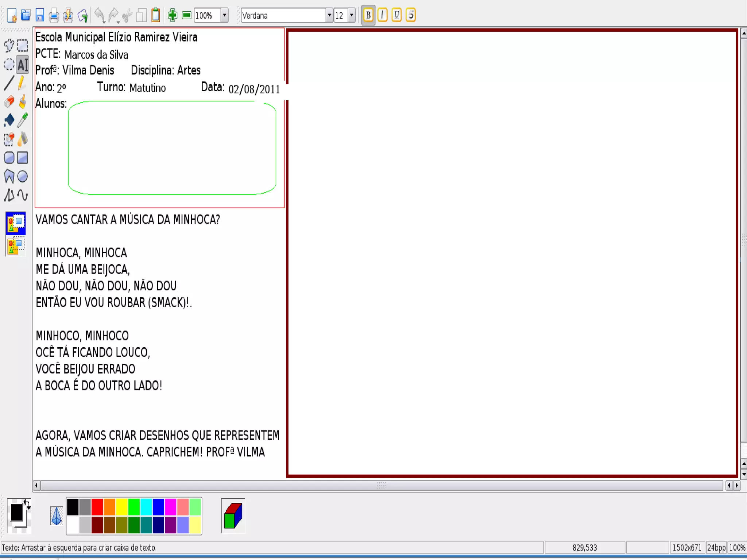The image size is (747, 560).
Task: Click the Zoom In green plus button
Action: pos(172,15)
